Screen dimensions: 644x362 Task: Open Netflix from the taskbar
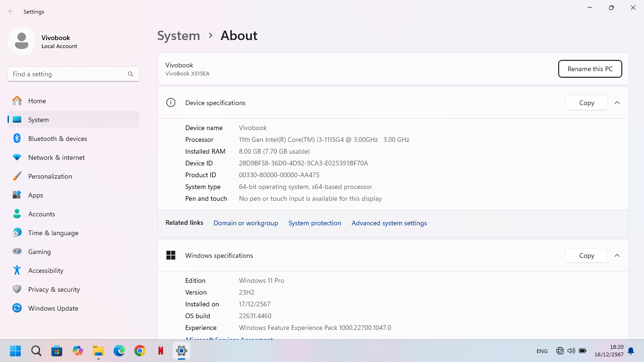point(161,351)
